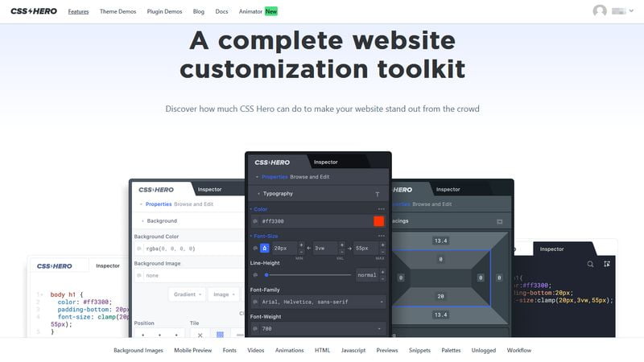Open the three-dot menu for Font-Size
The image size is (644, 362).
tap(381, 236)
